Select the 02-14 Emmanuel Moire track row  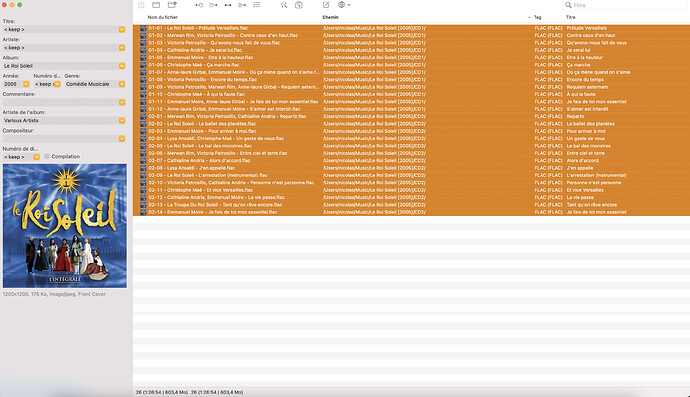[411, 212]
